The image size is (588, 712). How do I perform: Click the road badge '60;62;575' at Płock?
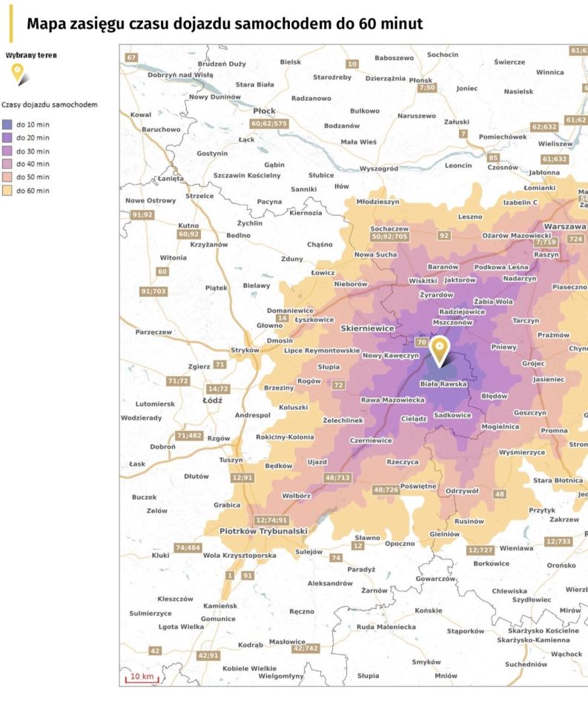tap(269, 124)
